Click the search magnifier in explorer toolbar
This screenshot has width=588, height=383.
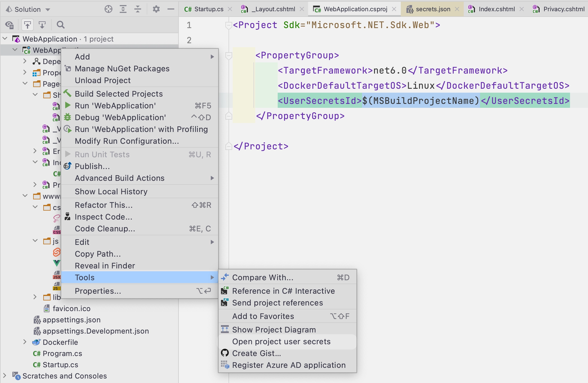click(60, 25)
